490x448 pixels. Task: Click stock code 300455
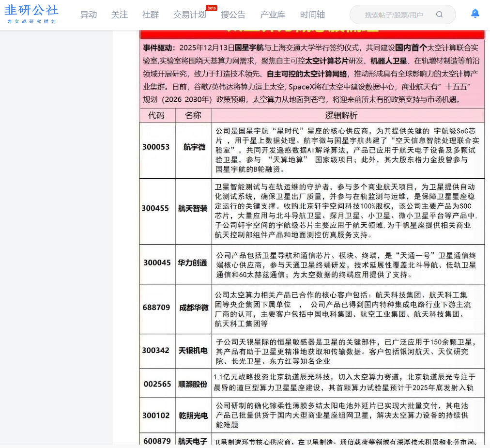[x=155, y=208]
